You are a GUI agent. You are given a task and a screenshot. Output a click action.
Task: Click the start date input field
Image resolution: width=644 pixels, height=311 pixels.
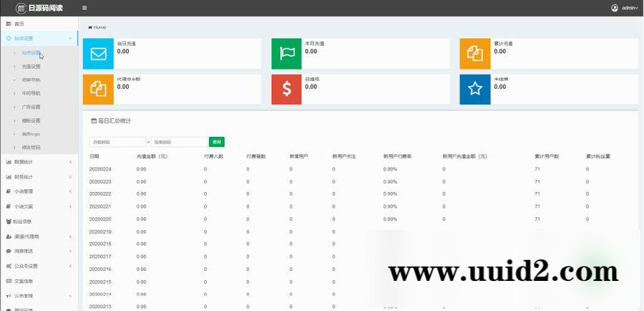[x=117, y=142]
